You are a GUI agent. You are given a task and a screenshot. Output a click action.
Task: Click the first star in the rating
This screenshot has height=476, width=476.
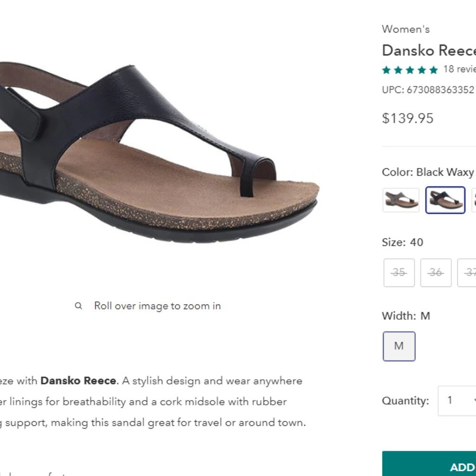[x=386, y=69]
